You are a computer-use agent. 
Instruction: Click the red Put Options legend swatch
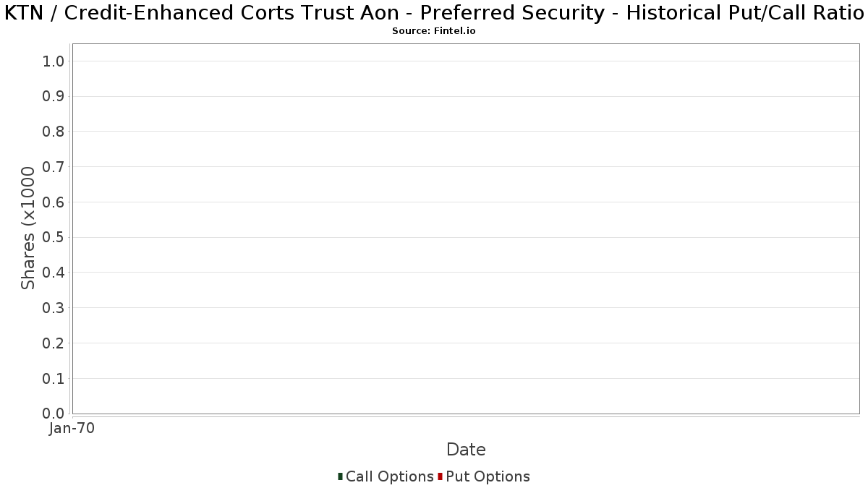[440, 476]
